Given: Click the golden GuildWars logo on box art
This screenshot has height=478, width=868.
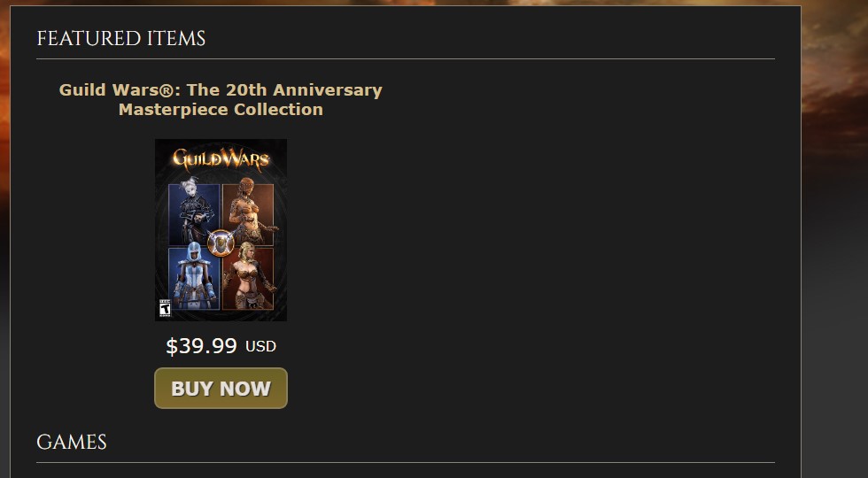Looking at the screenshot, I should click(221, 159).
